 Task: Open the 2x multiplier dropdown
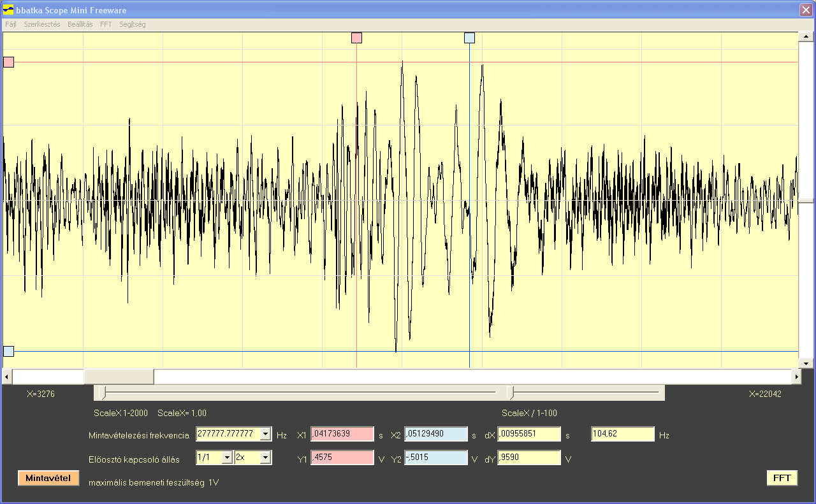tap(265, 457)
